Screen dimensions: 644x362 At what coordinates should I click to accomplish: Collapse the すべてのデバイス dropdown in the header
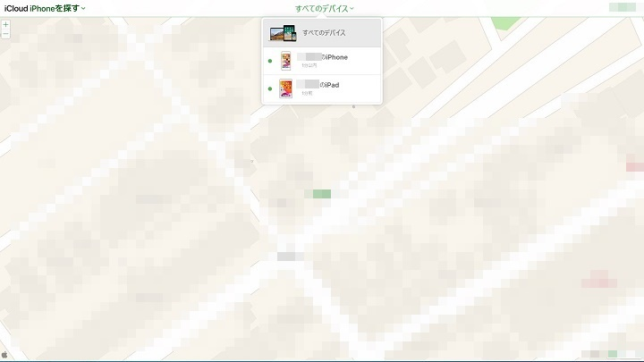coord(324,8)
